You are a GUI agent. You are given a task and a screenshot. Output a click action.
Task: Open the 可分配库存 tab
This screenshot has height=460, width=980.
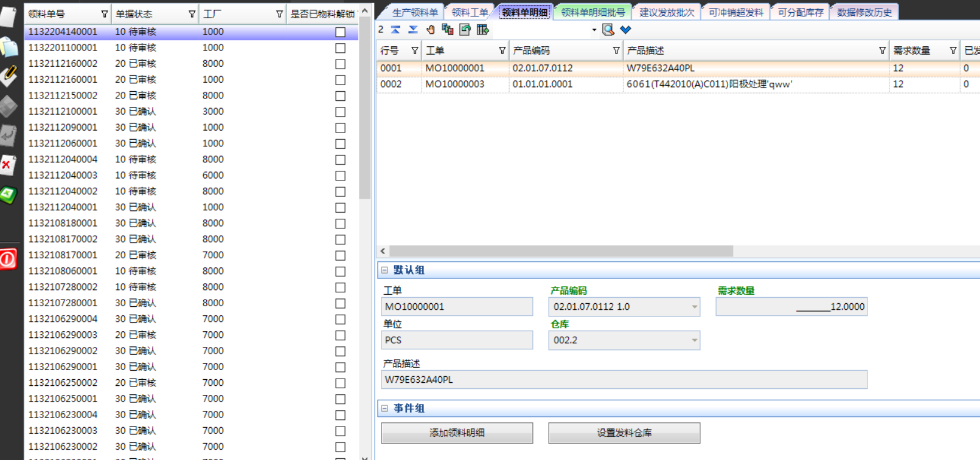click(x=800, y=12)
